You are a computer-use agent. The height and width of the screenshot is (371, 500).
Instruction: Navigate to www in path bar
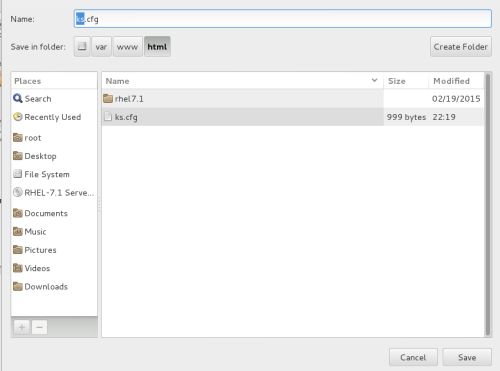coord(127,46)
